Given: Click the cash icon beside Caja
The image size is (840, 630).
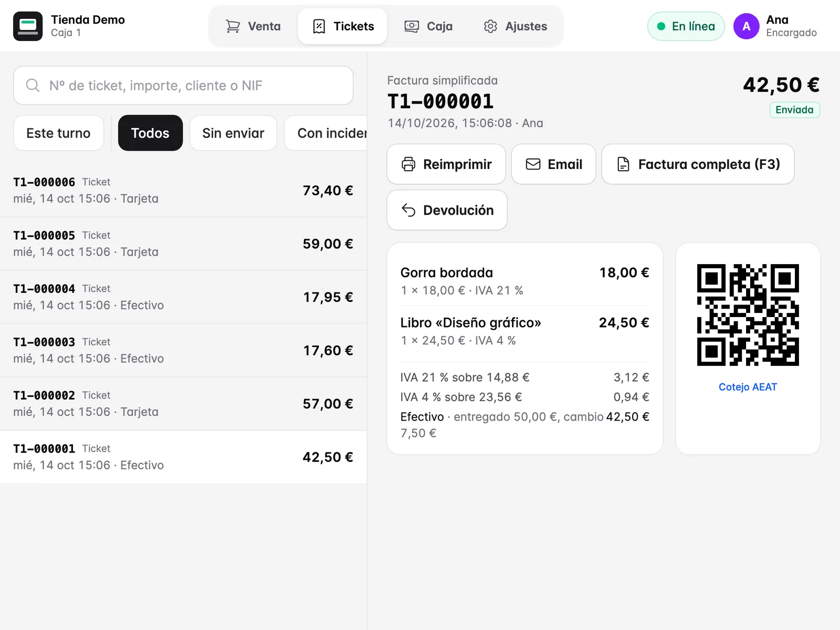Looking at the screenshot, I should click(x=412, y=26).
